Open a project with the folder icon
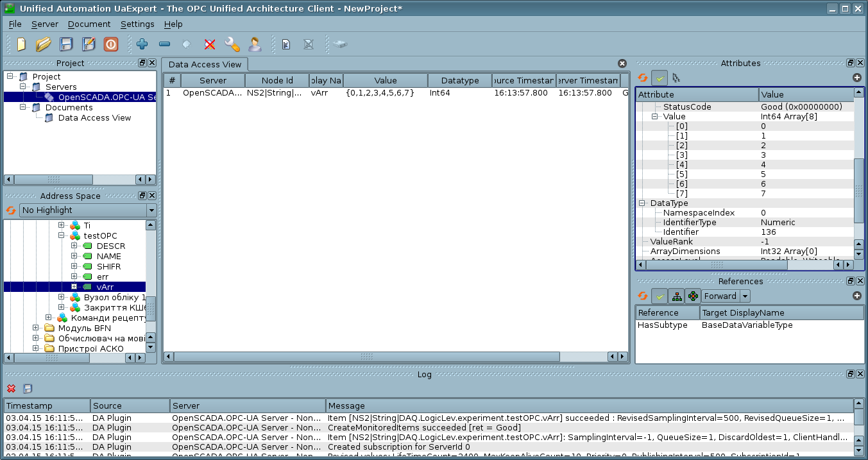 click(43, 44)
